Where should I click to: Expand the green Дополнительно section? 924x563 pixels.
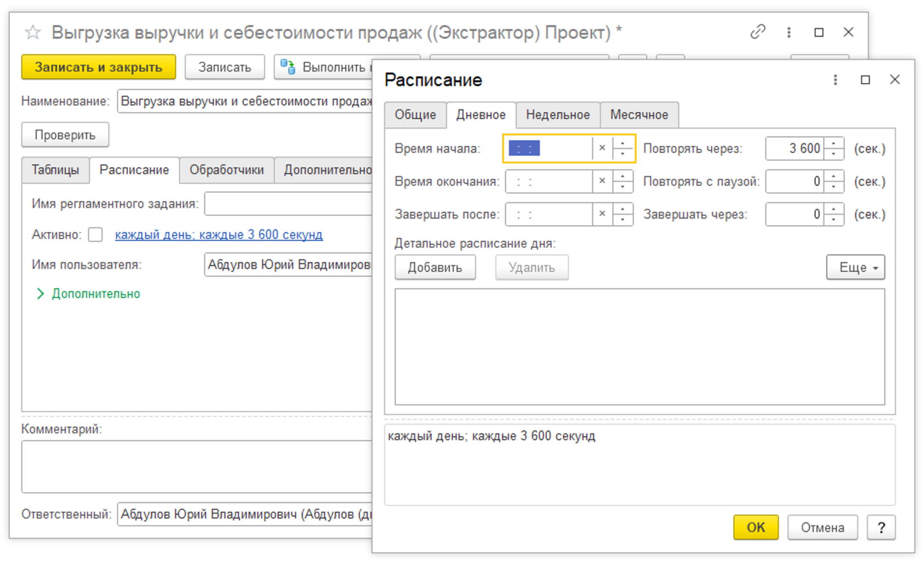[x=89, y=294]
